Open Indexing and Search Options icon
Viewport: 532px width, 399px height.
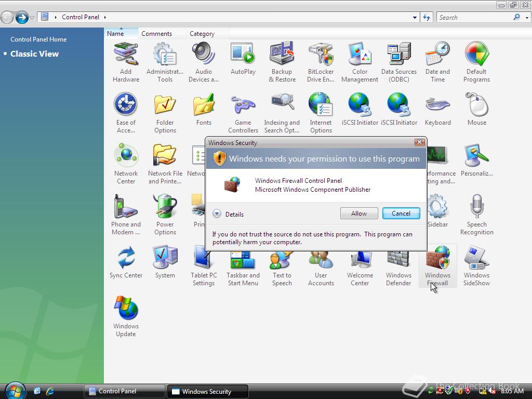282,113
